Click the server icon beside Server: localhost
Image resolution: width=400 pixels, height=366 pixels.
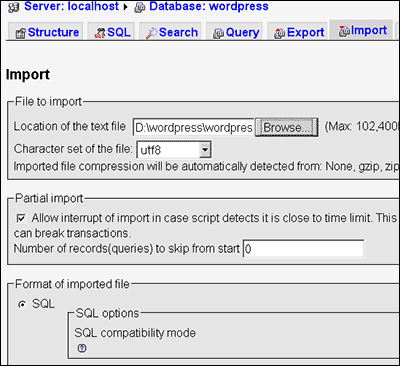click(x=14, y=8)
